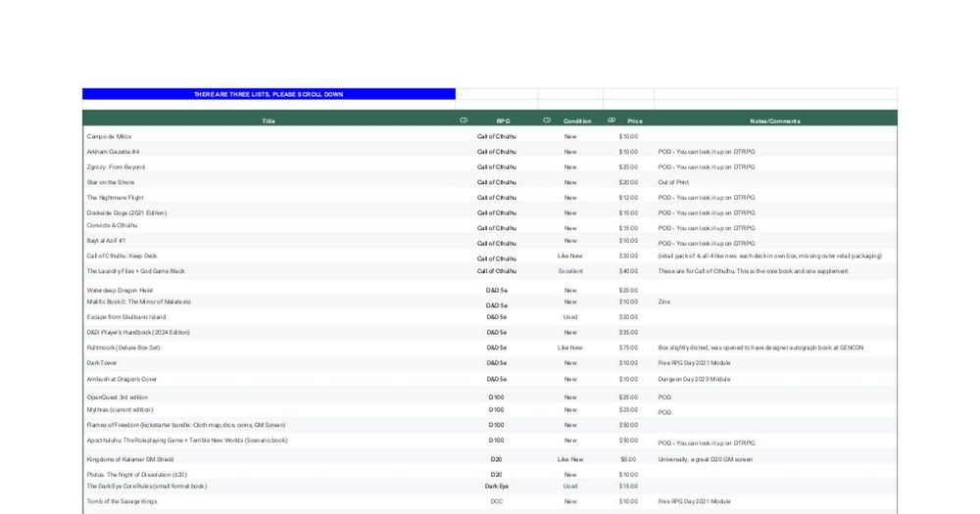Click 'Like New' condition in Ruinmoork row

point(570,348)
